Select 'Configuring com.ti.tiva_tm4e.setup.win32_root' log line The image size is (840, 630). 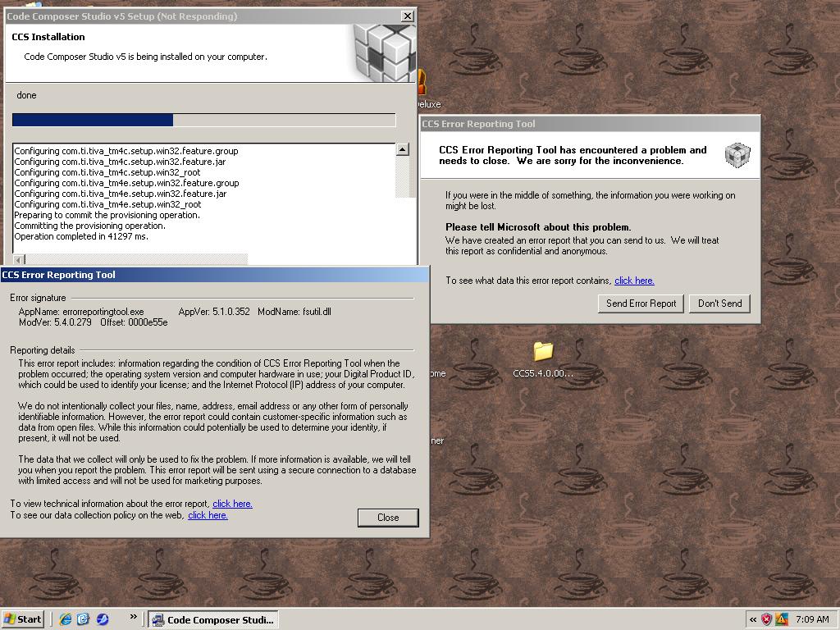[x=107, y=204]
